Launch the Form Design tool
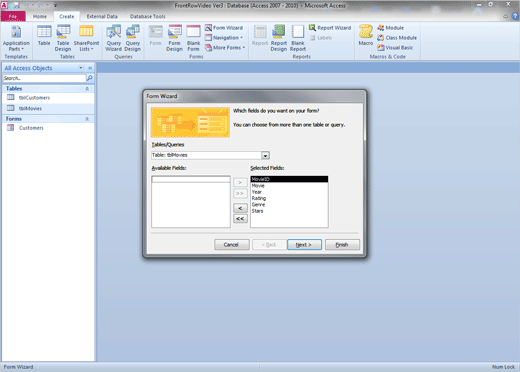Screen dimensions: 520x372 [x=174, y=38]
